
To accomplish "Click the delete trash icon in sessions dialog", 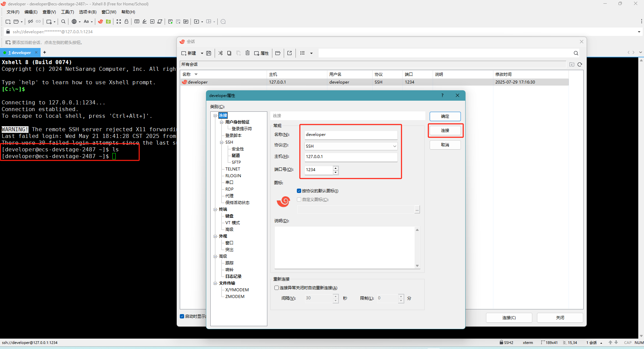I will (248, 53).
